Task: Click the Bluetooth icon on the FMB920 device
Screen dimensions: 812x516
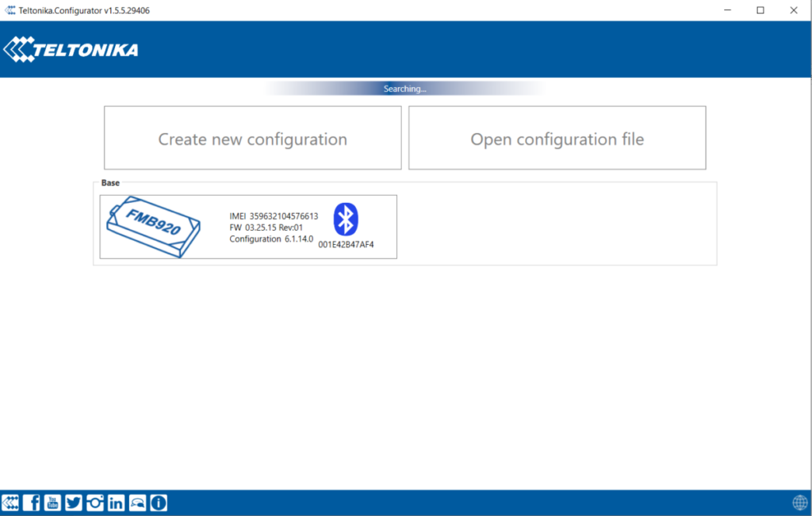Action: 346,219
